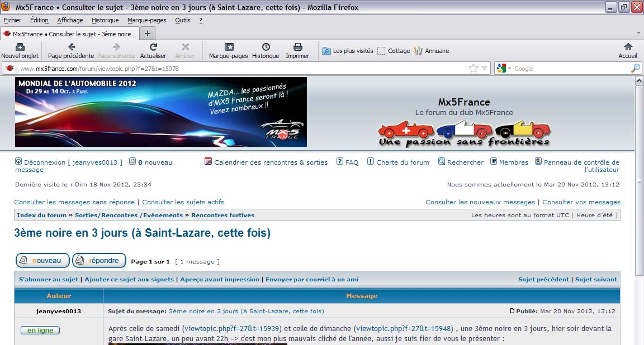Click author name jeanyves0013 in post

[x=58, y=311]
